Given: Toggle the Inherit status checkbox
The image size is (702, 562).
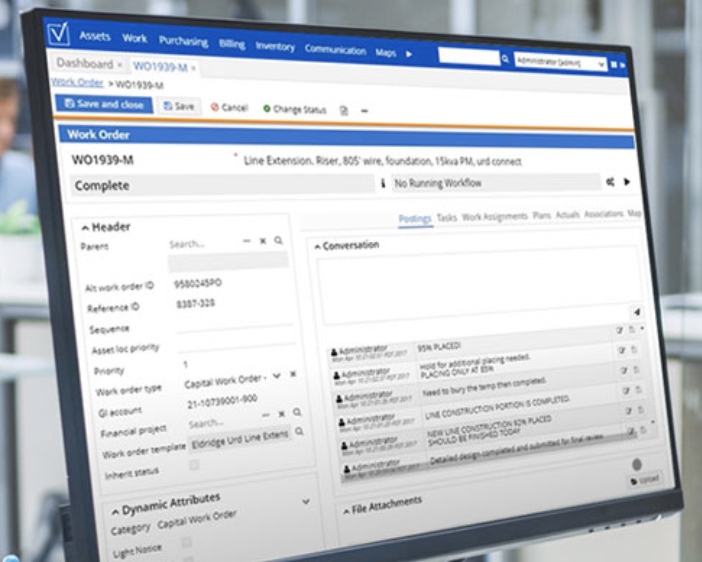Looking at the screenshot, I should [x=194, y=465].
